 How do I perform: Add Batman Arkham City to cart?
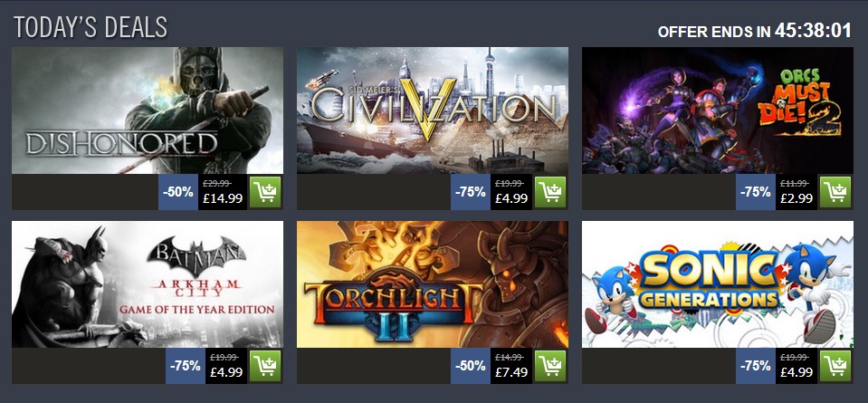click(265, 366)
